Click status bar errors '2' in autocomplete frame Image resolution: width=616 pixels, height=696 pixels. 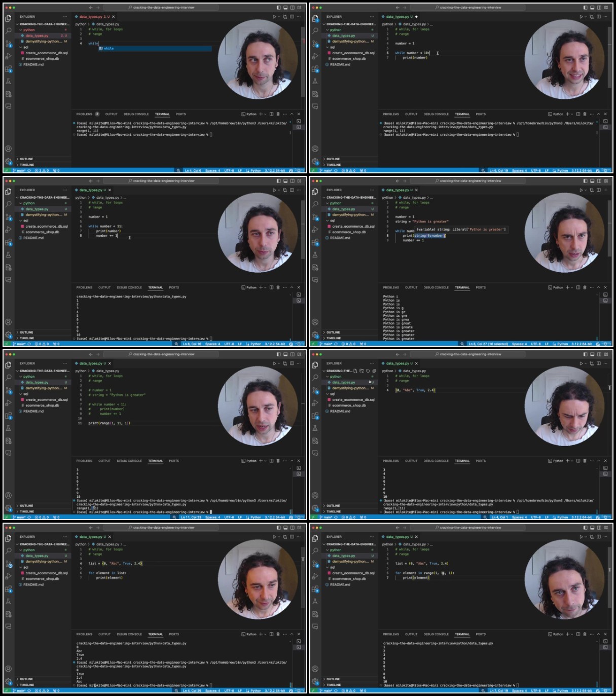[38, 171]
